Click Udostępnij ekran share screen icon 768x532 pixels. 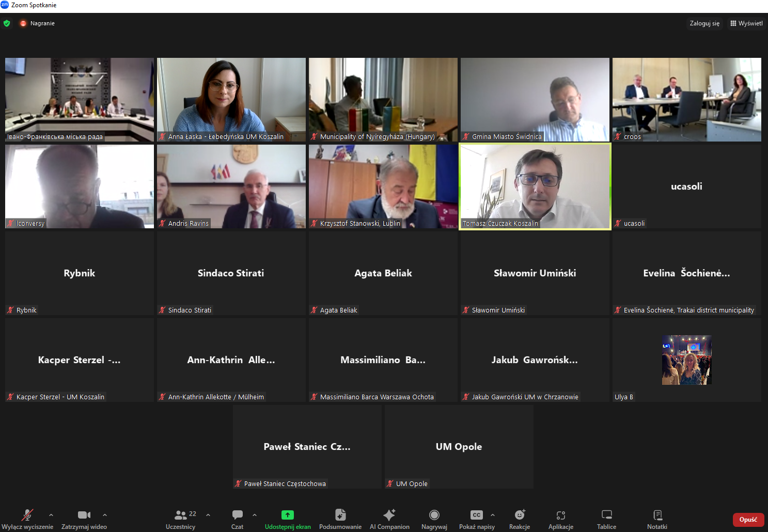(288, 515)
